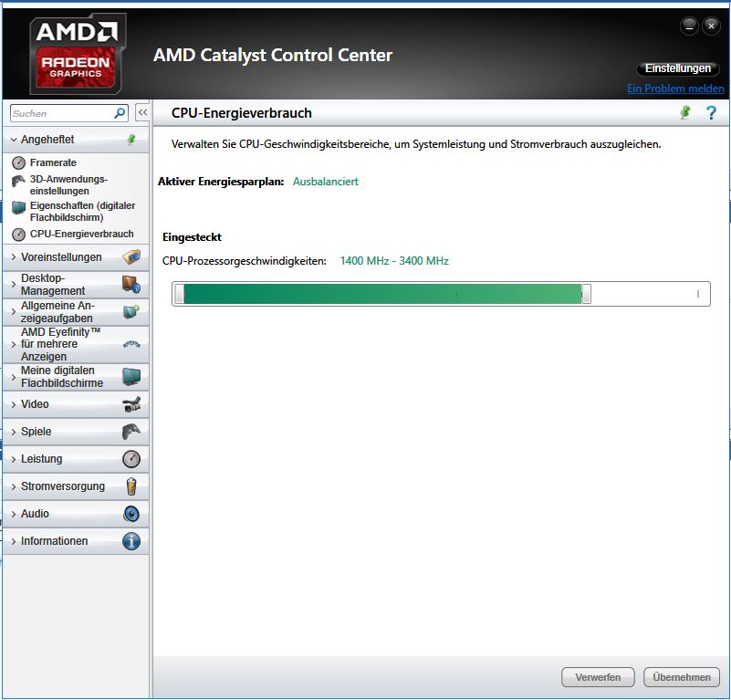
Task: Close the Catalyst Control Center window
Action: 711,26
